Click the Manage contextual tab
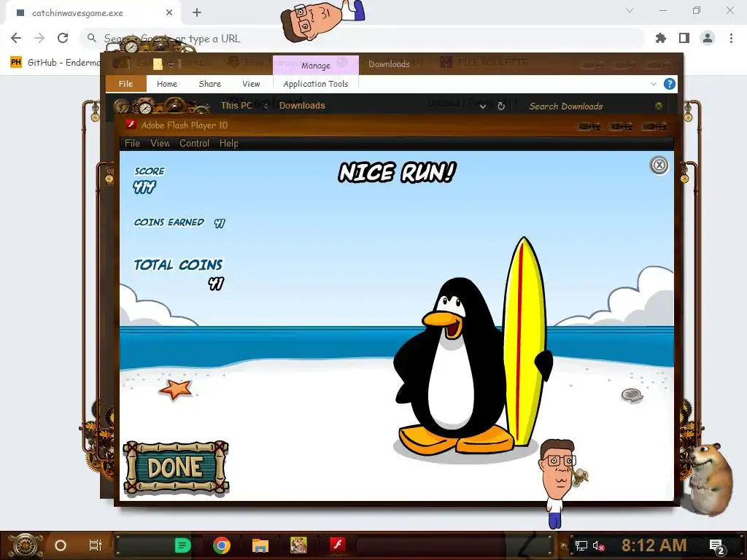The image size is (747, 560). tap(315, 65)
